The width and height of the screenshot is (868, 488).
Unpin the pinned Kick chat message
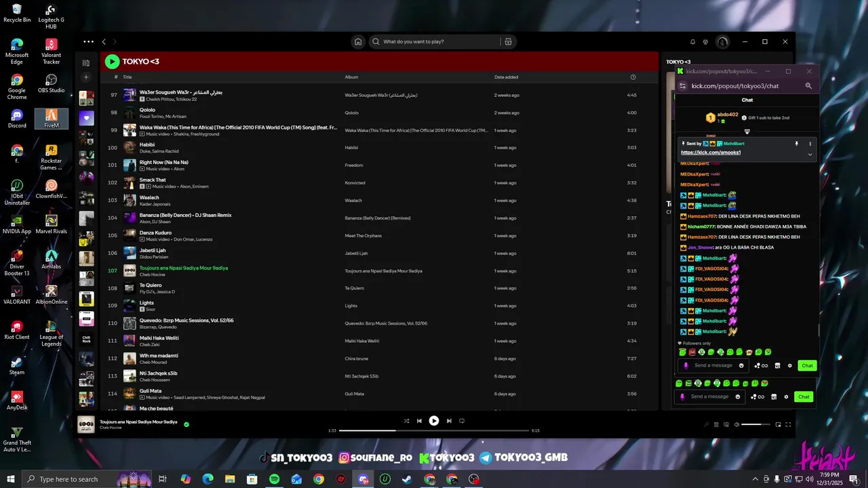pos(797,144)
